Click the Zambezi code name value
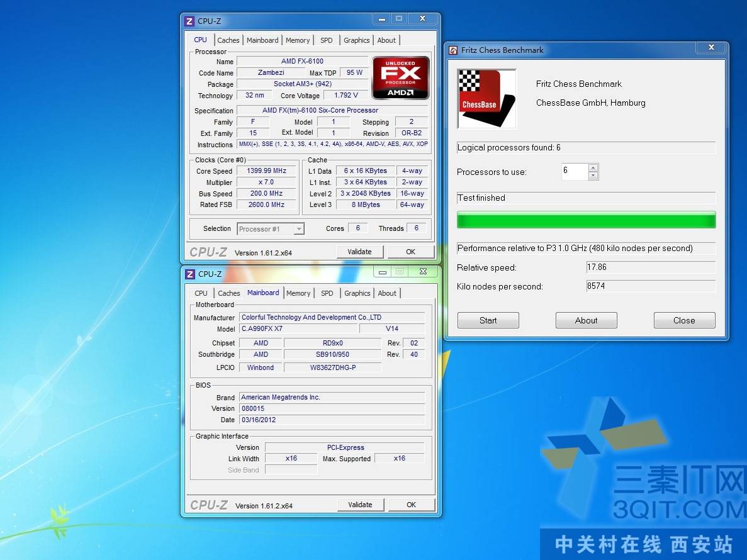Screen dimensions: 747x560 pos(271,73)
